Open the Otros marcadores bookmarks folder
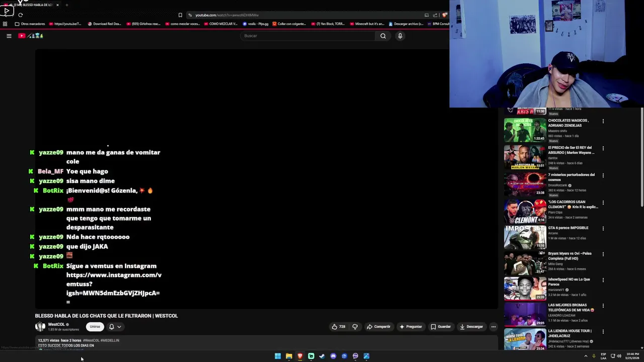Screen dimensions: 644x362 pyautogui.click(x=30, y=24)
